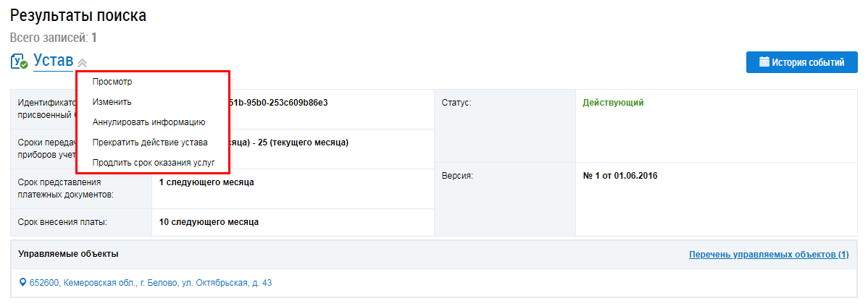Click the map pin icon beside the address
Image resolution: width=868 pixels, height=306 pixels.
22,283
